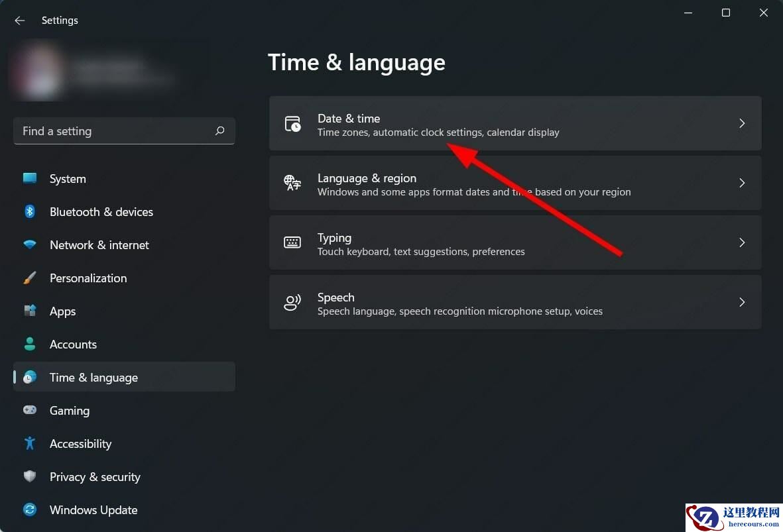Viewport: 783px width, 532px height.
Task: Click the Accessibility figure icon
Action: 30,443
